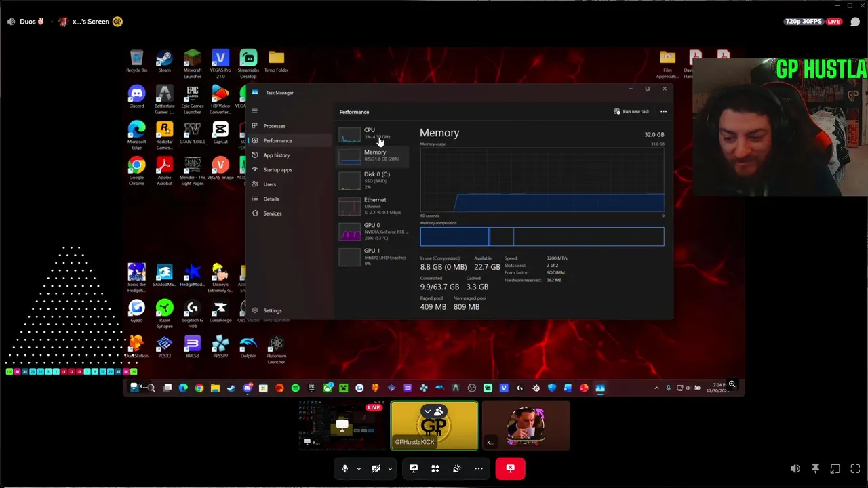
Task: Open Rockstar Games desktop shortcut
Action: point(164,136)
